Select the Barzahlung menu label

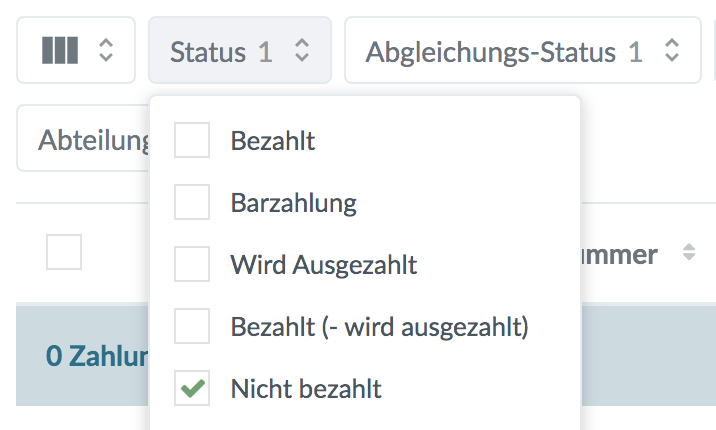click(x=293, y=203)
